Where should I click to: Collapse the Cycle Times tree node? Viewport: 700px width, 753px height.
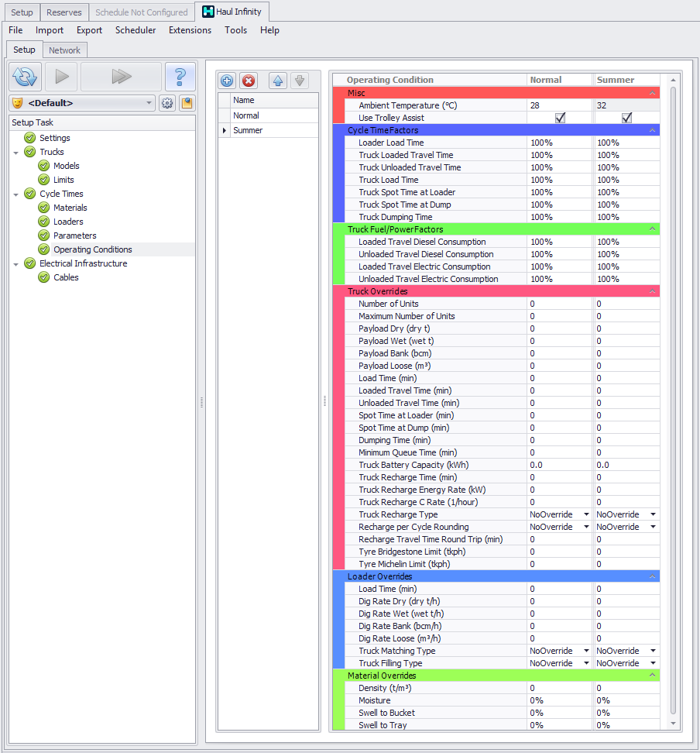pos(16,194)
